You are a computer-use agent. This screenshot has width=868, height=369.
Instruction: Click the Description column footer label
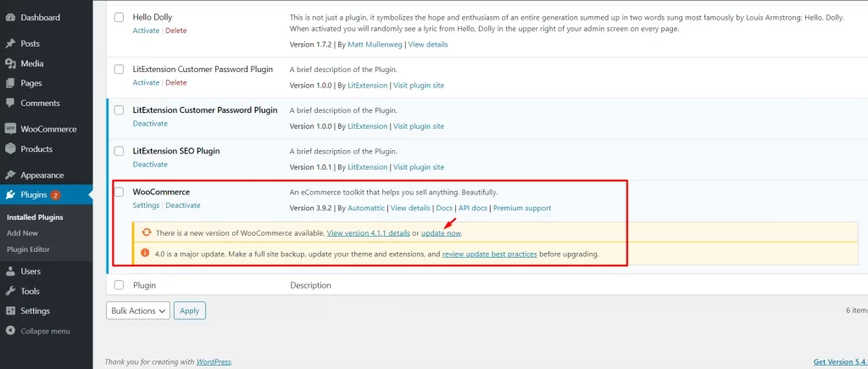pos(310,285)
